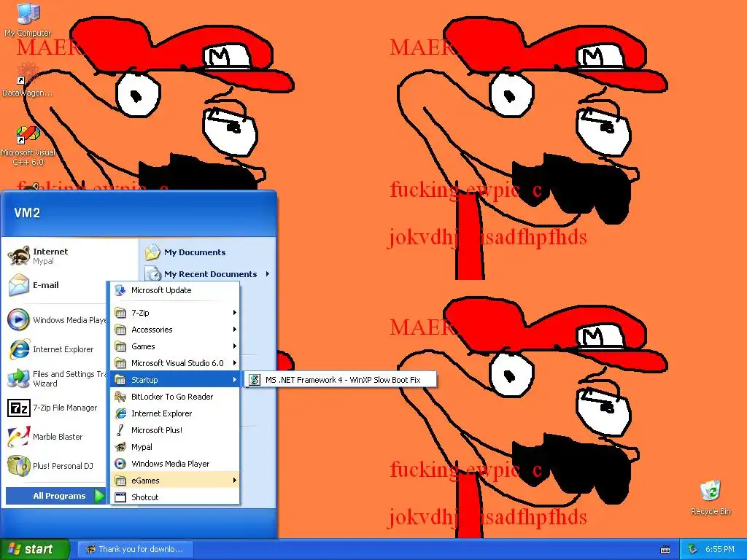The height and width of the screenshot is (560, 747).
Task: Click Files and Settings Transfer Wizard icon
Action: pyautogui.click(x=18, y=378)
